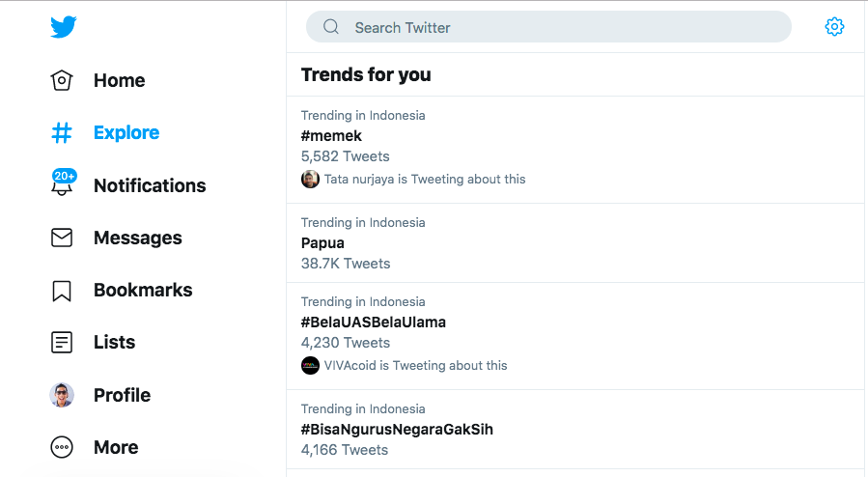The height and width of the screenshot is (477, 868).
Task: Expand the More circle menu icon
Action: coord(62,447)
